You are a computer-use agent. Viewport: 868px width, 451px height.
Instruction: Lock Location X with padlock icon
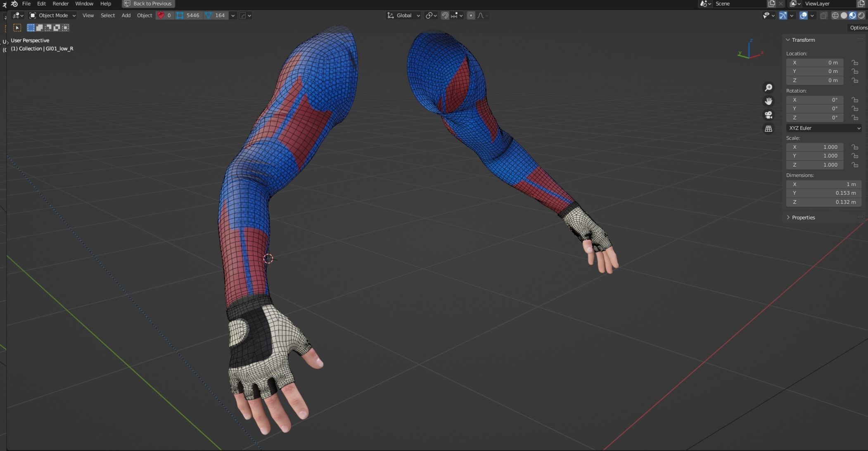point(855,63)
